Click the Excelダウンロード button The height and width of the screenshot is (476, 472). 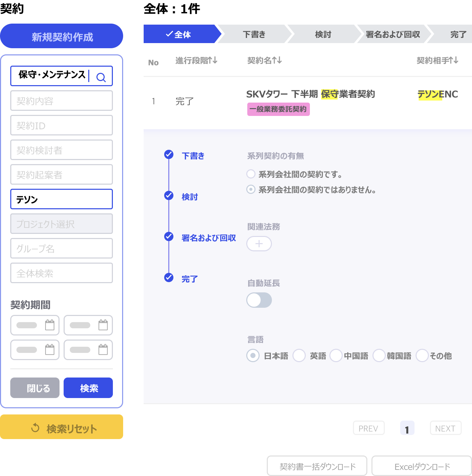(421, 466)
